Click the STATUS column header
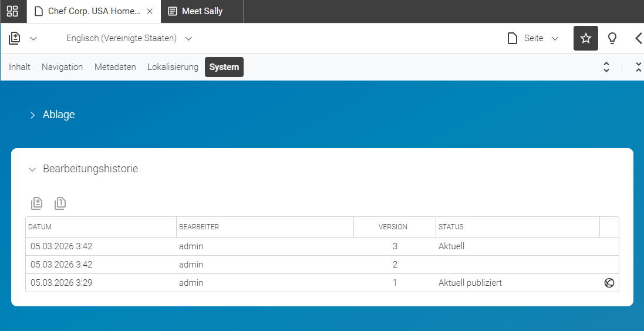Image resolution: width=644 pixels, height=331 pixels. [518, 227]
